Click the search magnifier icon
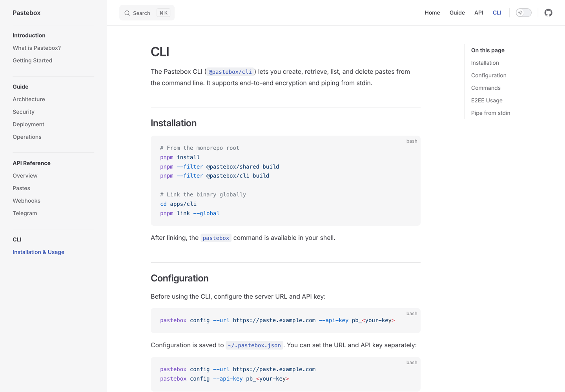 point(127,13)
